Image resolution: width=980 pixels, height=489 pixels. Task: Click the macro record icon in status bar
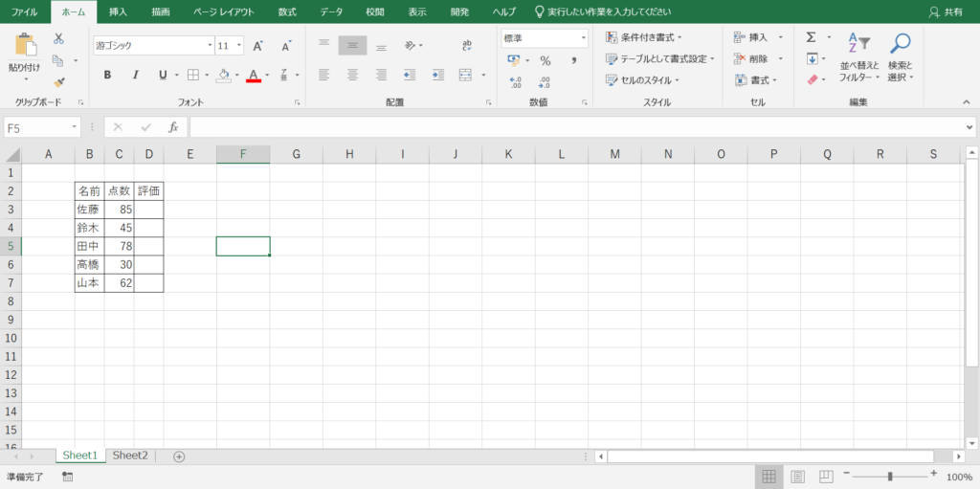68,477
